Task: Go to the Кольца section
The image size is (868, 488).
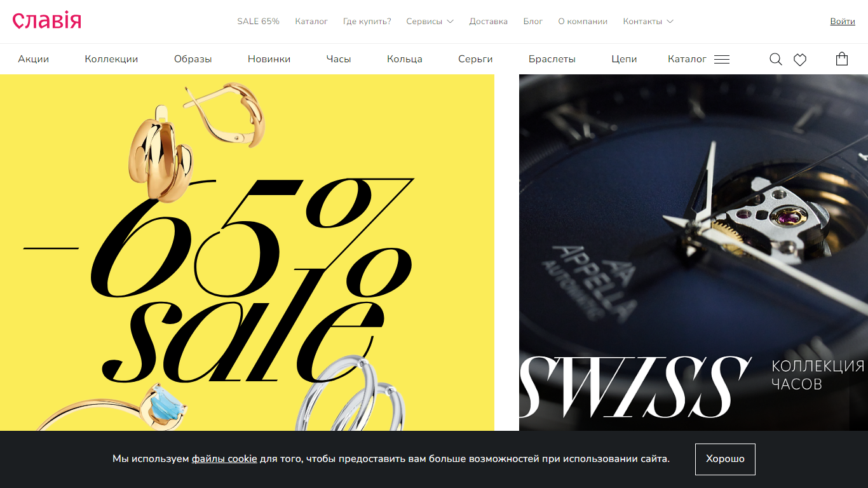Action: click(x=405, y=59)
